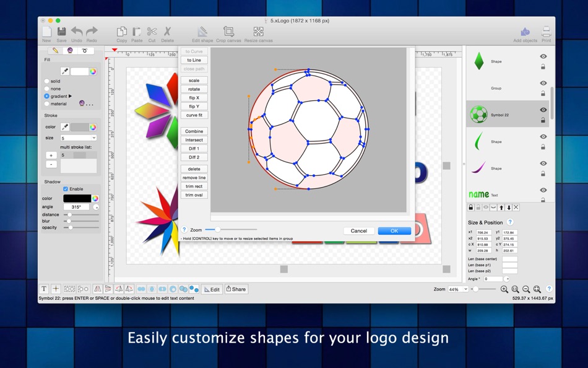Switch to the pencil style tab
This screenshot has width=588, height=368.
[56, 50]
